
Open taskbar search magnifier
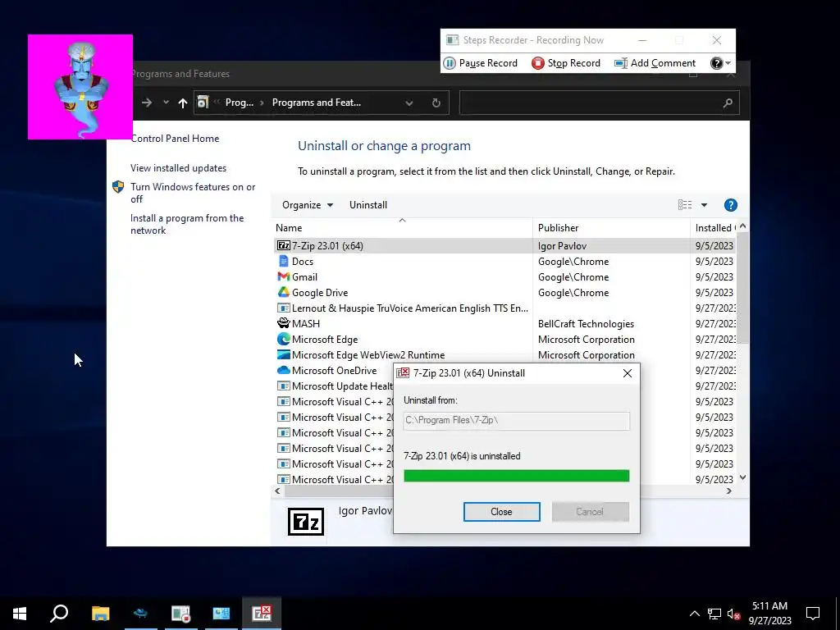tap(59, 614)
